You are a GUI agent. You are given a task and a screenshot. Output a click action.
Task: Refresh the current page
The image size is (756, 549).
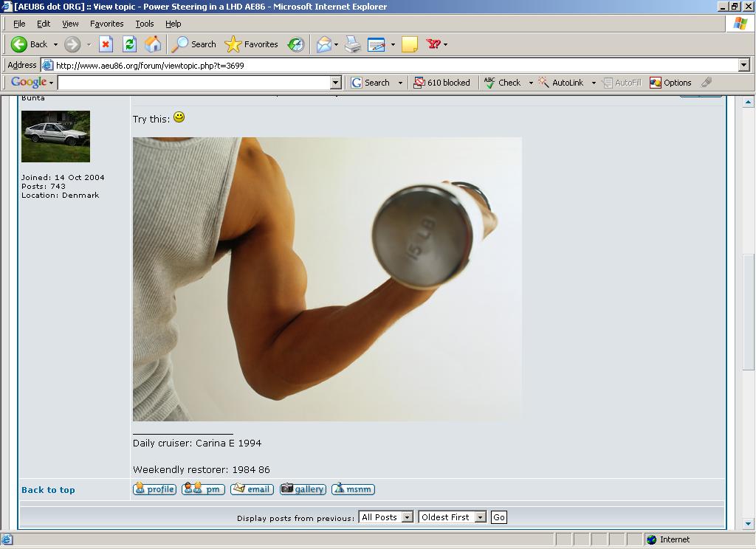[129, 44]
